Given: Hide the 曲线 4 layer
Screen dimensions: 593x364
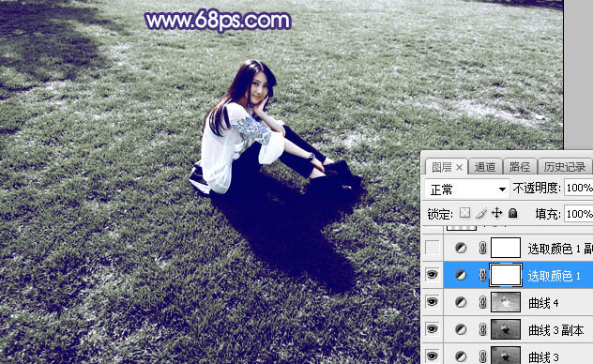Looking at the screenshot, I should pyautogui.click(x=433, y=302).
